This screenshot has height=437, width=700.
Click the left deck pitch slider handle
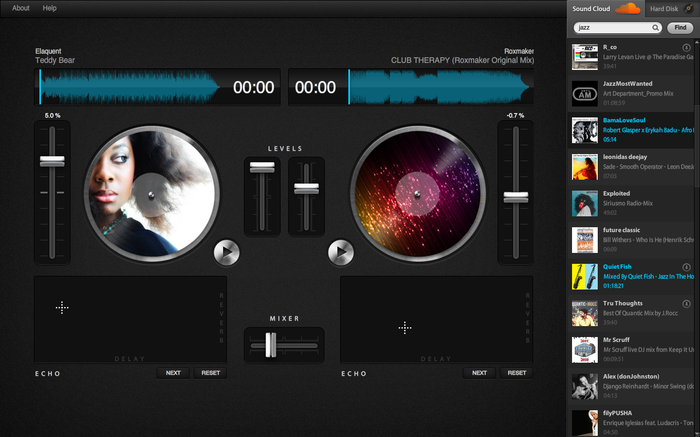click(52, 160)
